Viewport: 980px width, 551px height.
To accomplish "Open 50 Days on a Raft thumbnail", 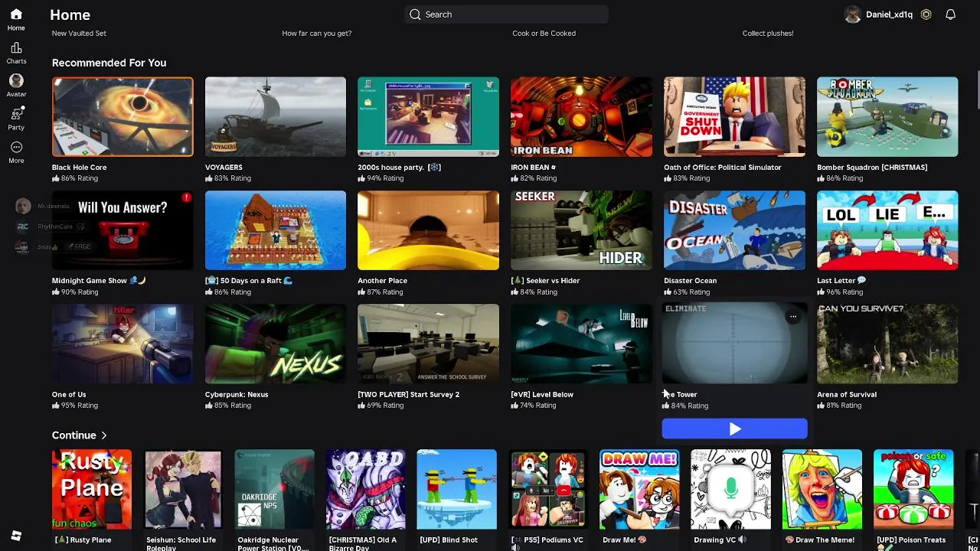I will pos(276,230).
